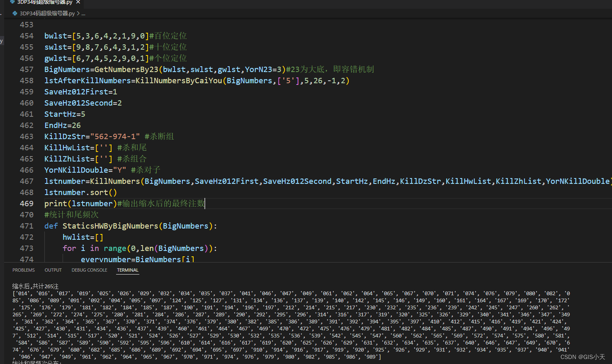Click on SaveHz012Second=2 line
This screenshot has width=612, height=364.
coord(83,103)
